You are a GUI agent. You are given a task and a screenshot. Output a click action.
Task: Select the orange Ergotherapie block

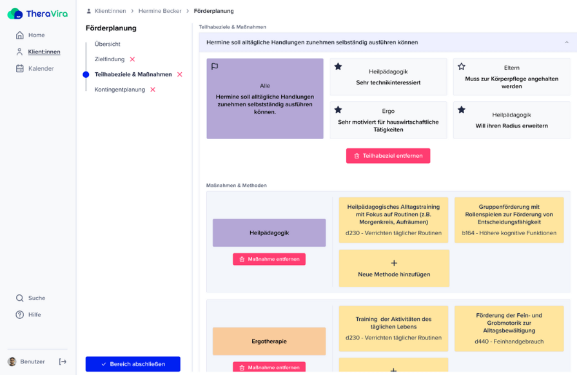(x=269, y=341)
